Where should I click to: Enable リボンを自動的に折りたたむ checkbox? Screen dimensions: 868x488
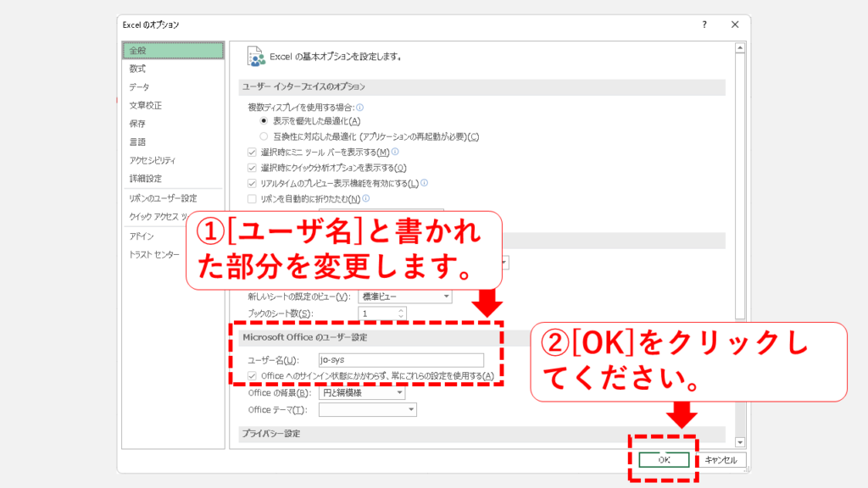coord(252,198)
